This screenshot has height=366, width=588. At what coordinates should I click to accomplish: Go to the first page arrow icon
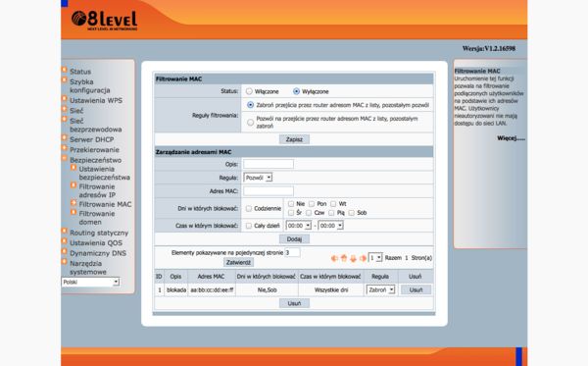coord(334,258)
